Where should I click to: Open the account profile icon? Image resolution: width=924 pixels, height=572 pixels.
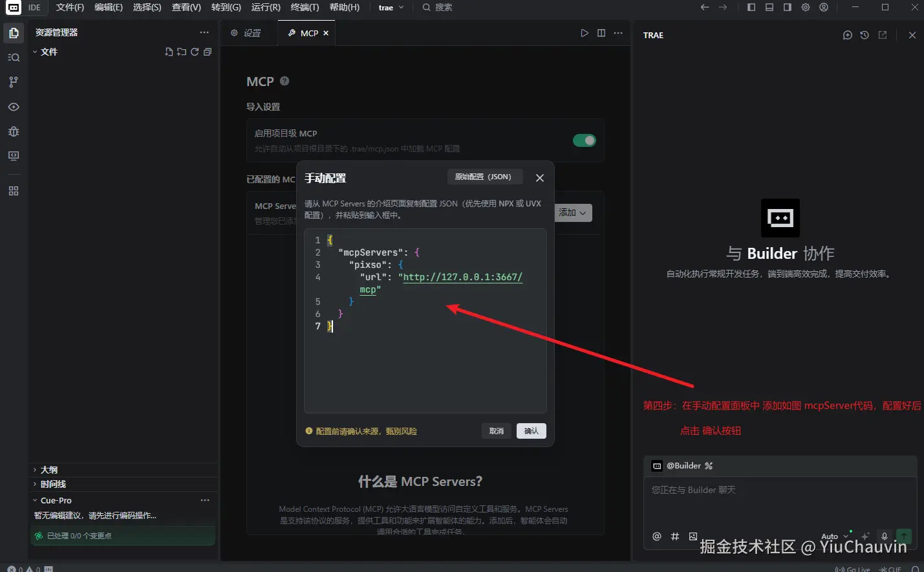(x=824, y=7)
